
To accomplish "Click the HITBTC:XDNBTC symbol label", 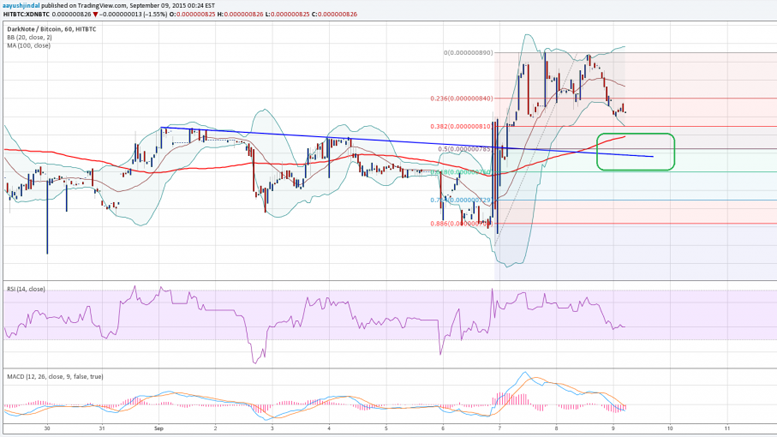I will tap(26, 14).
